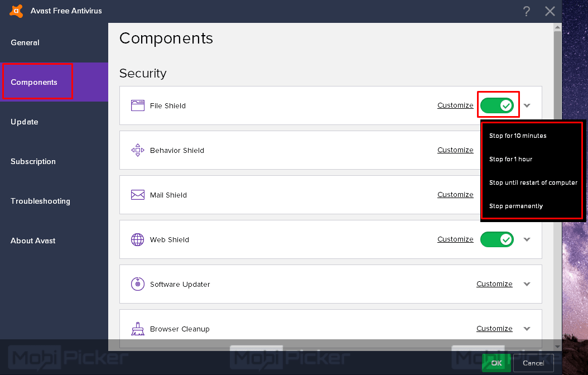This screenshot has height=375, width=588.
Task: Click Customize link for Software Updater
Action: [x=494, y=284]
